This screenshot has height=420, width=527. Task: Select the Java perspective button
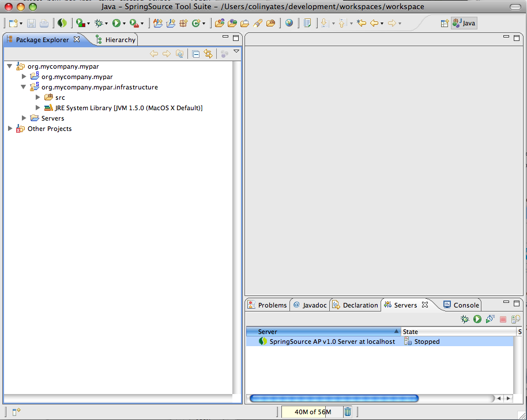click(x=464, y=23)
